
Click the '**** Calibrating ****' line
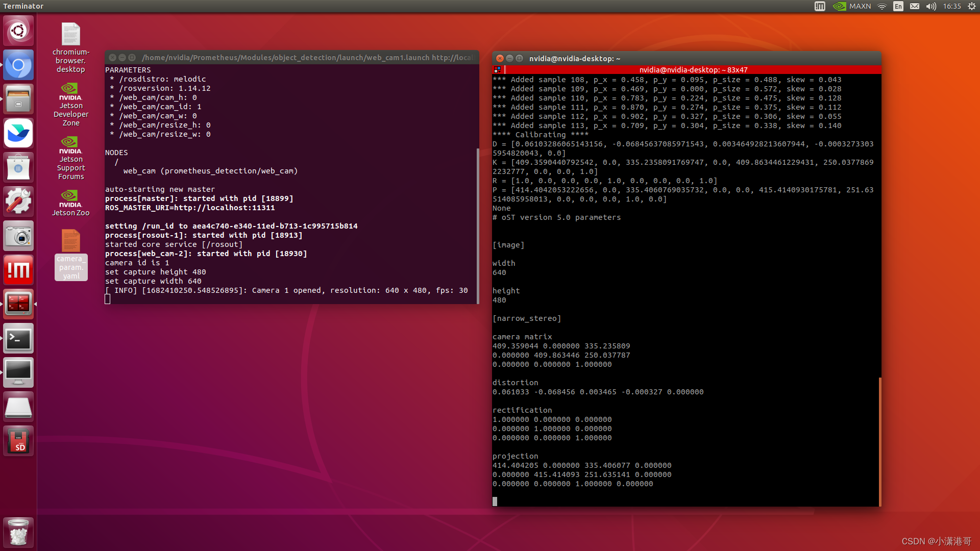(541, 135)
